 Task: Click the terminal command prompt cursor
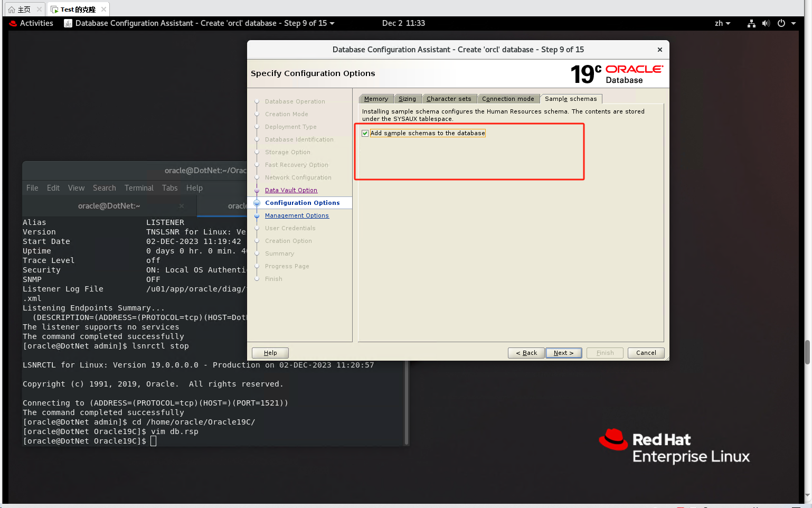coord(154,441)
